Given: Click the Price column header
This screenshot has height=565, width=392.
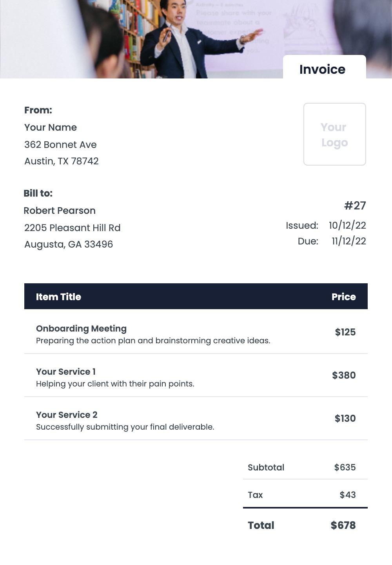Looking at the screenshot, I should point(344,297).
